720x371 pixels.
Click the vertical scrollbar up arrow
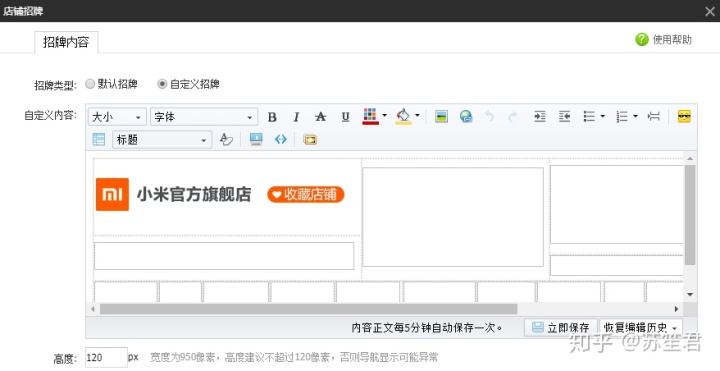click(690, 158)
